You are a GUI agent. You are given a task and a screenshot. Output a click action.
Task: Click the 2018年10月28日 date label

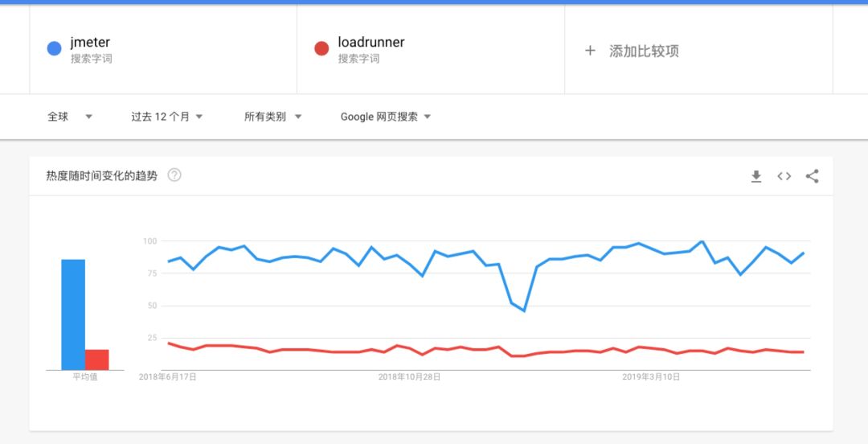pyautogui.click(x=410, y=376)
